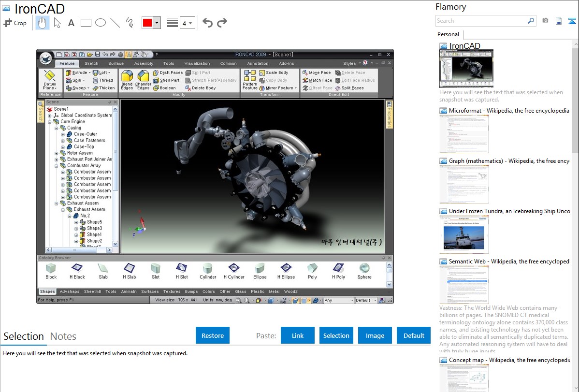Open the Assembly ribbon tab

click(144, 63)
